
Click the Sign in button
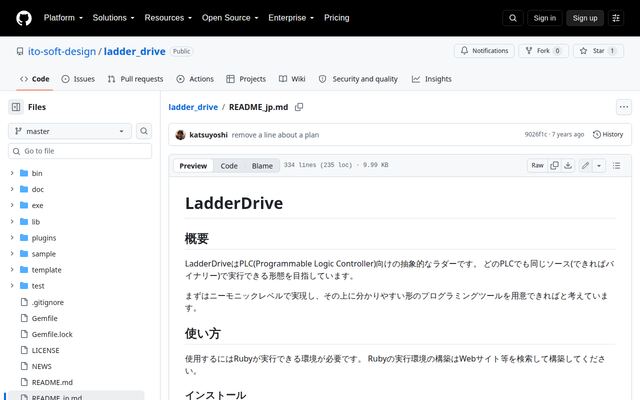(544, 18)
